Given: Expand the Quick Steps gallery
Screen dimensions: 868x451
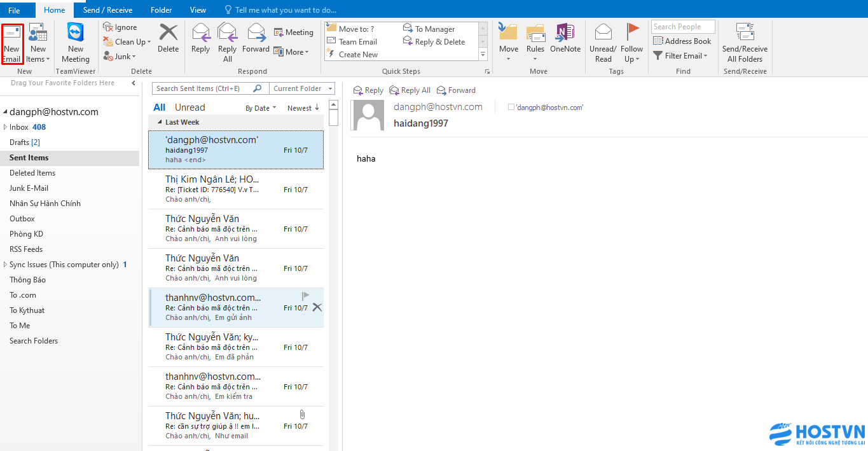Looking at the screenshot, I should pyautogui.click(x=483, y=55).
